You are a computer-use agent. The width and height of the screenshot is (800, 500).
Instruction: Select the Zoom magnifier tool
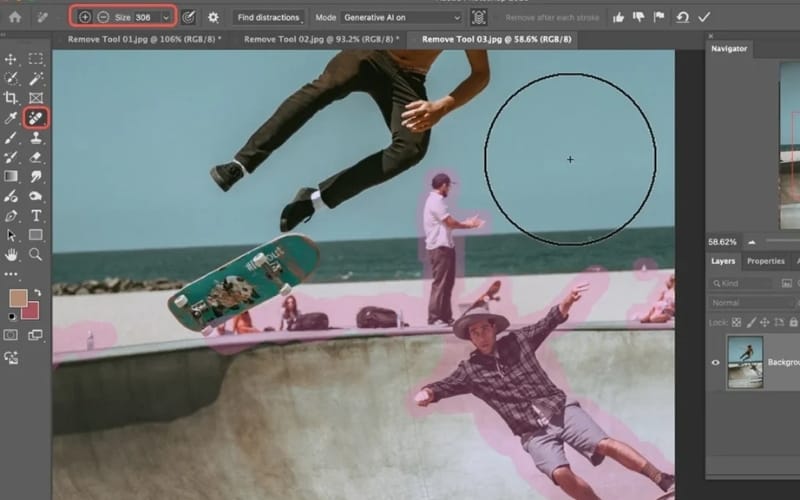[x=36, y=255]
